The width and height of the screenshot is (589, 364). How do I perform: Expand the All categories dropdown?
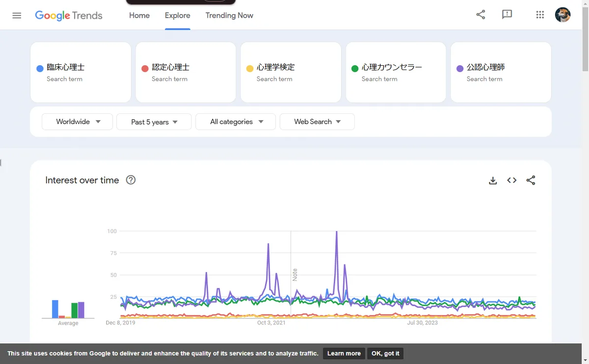(236, 122)
